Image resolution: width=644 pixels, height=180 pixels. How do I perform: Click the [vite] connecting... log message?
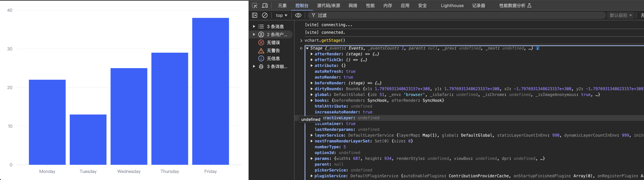[328, 24]
